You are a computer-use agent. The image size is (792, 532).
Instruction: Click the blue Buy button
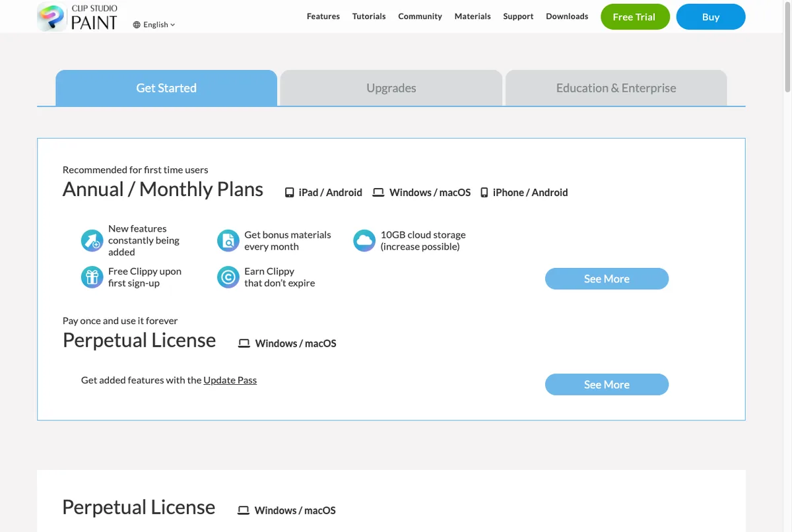711,17
